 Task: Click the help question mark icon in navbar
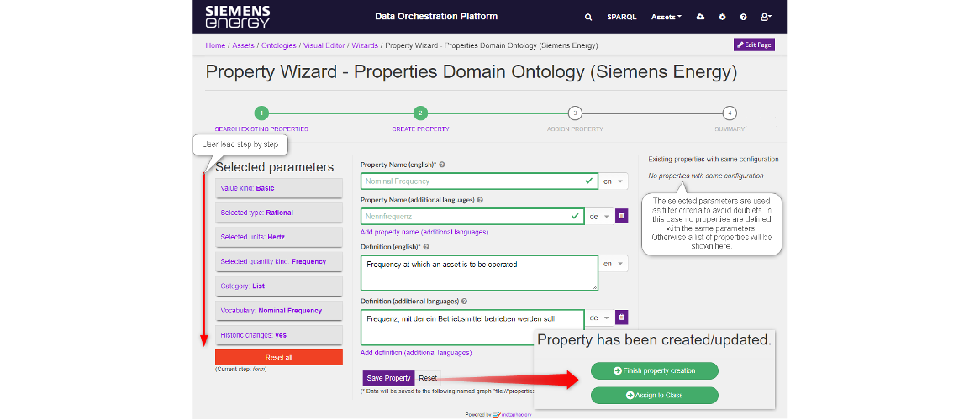pyautogui.click(x=743, y=17)
